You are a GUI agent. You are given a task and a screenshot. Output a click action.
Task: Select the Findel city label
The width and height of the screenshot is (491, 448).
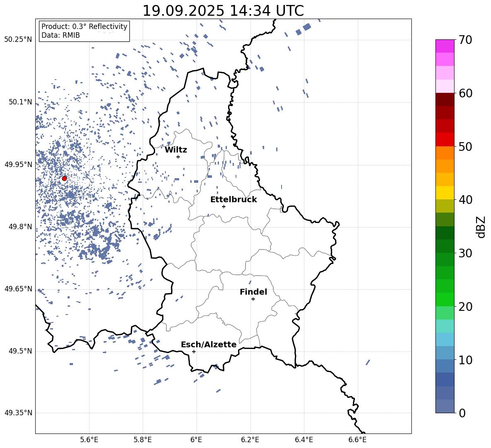tap(253, 292)
